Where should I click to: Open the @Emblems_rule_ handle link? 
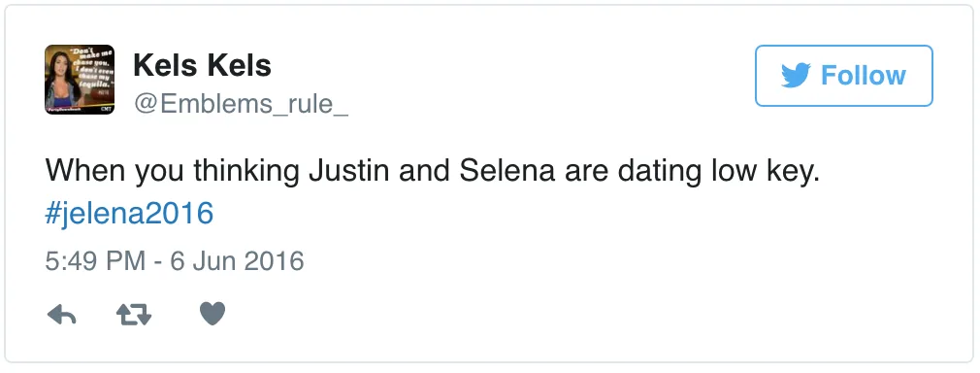click(x=241, y=103)
